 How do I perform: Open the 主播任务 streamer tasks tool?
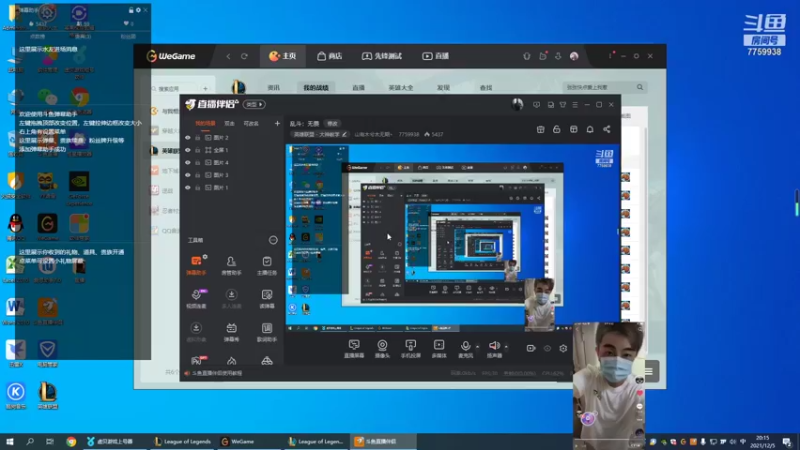(266, 265)
